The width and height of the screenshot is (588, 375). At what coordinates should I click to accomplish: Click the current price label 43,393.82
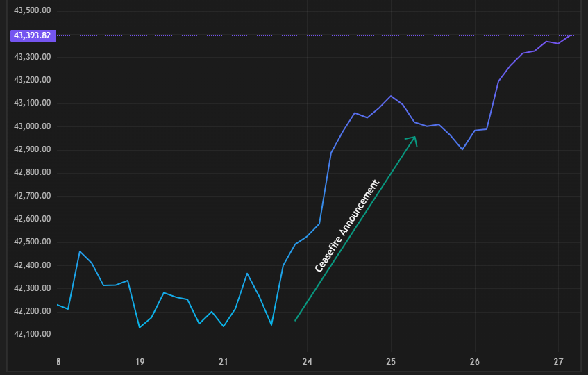point(33,35)
